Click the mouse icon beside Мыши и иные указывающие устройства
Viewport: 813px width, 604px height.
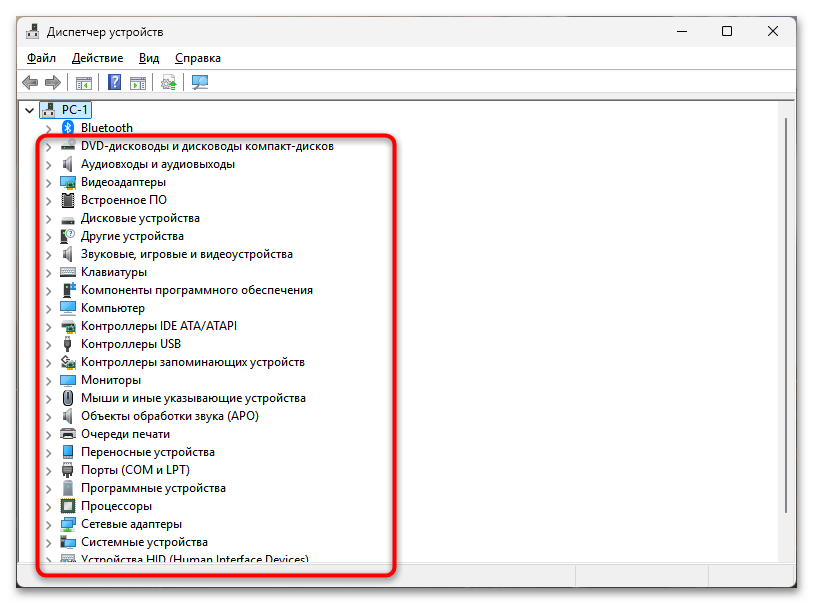tap(68, 398)
